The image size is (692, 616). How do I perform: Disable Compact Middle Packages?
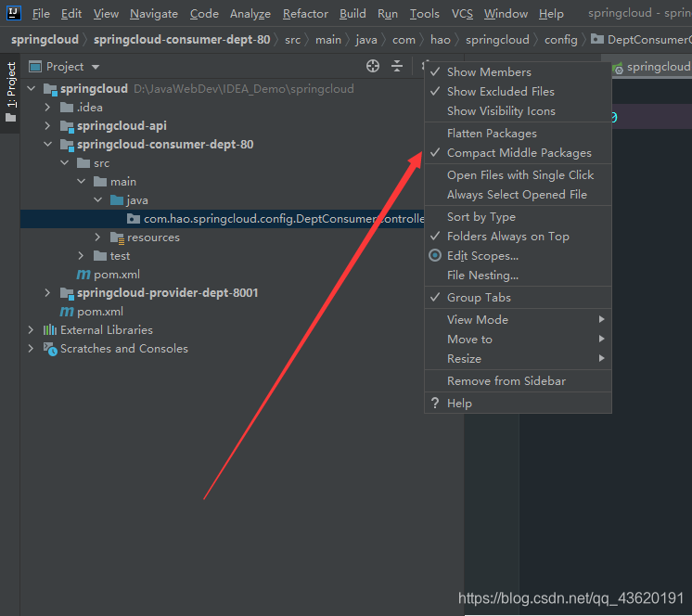pyautogui.click(x=518, y=153)
